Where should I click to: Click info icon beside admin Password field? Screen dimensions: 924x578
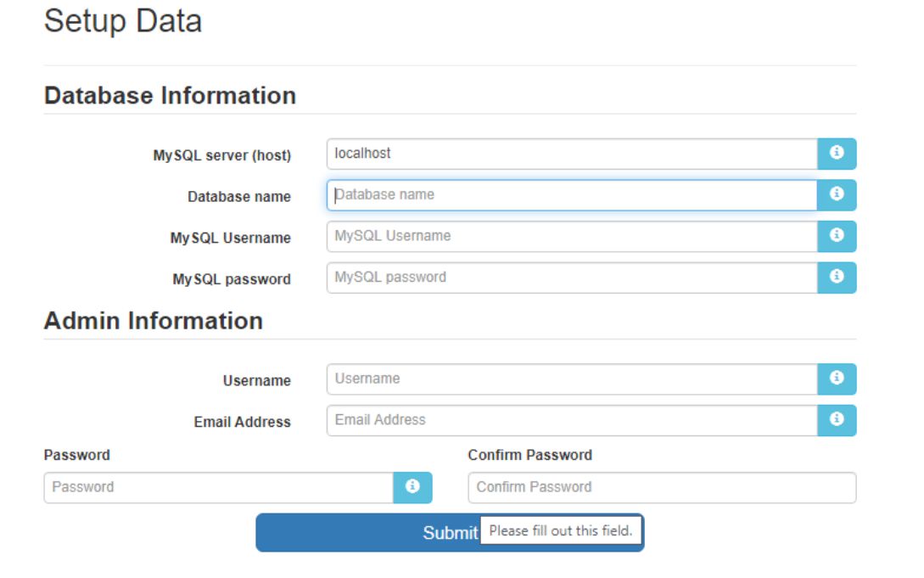tap(412, 487)
